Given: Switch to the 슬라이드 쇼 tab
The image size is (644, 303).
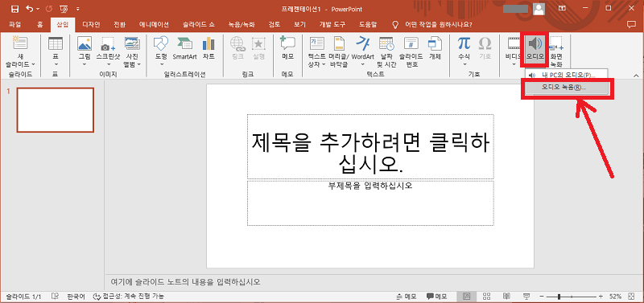Looking at the screenshot, I should (200, 24).
